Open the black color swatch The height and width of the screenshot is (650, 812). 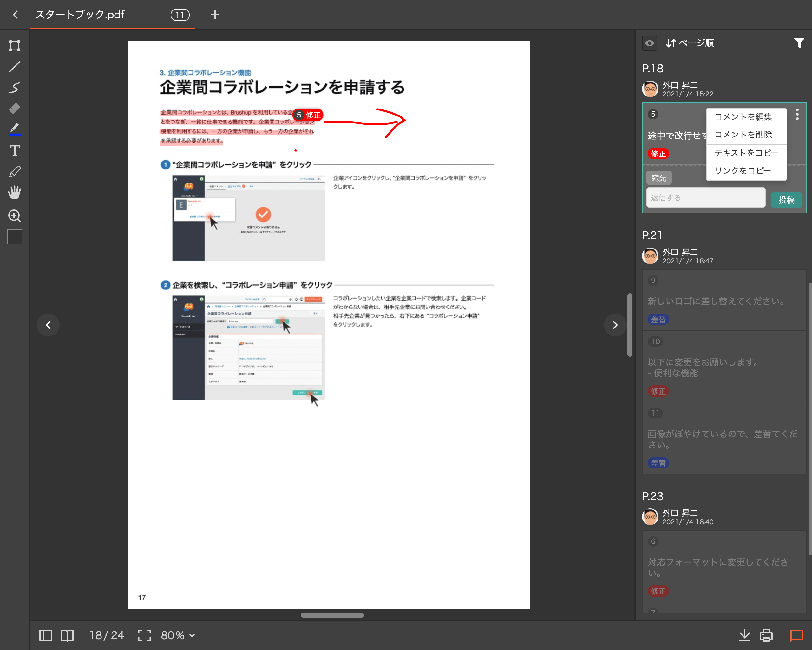(14, 237)
